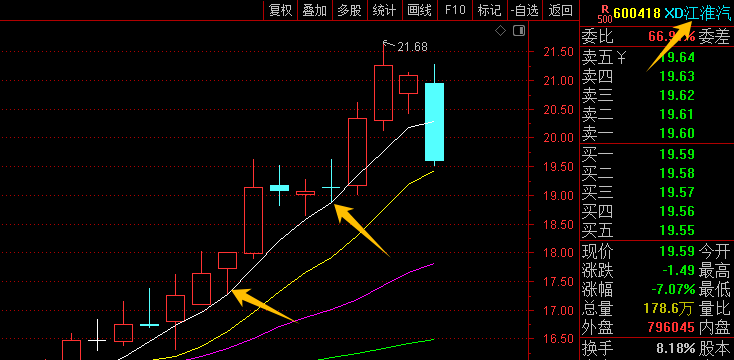Open the 叠加 overlay option

315,10
